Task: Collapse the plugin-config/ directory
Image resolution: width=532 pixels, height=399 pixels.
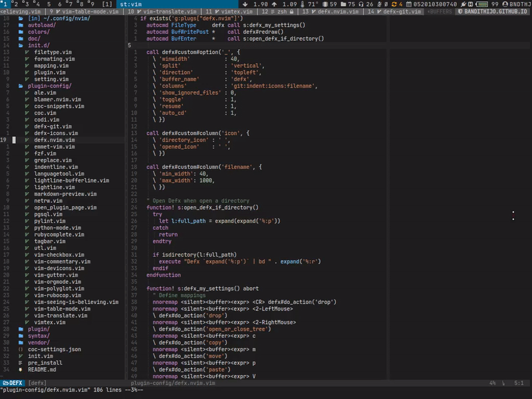Action: click(x=49, y=86)
